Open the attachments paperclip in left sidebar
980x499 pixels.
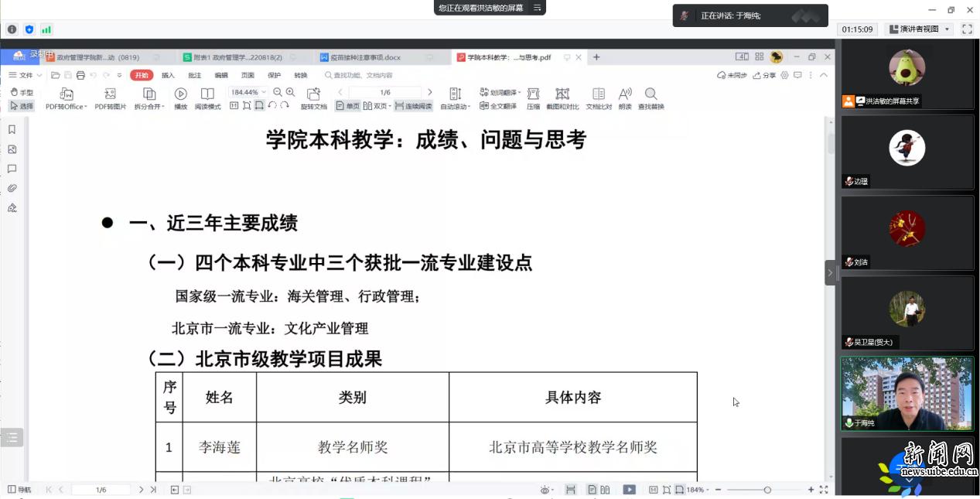coord(12,188)
